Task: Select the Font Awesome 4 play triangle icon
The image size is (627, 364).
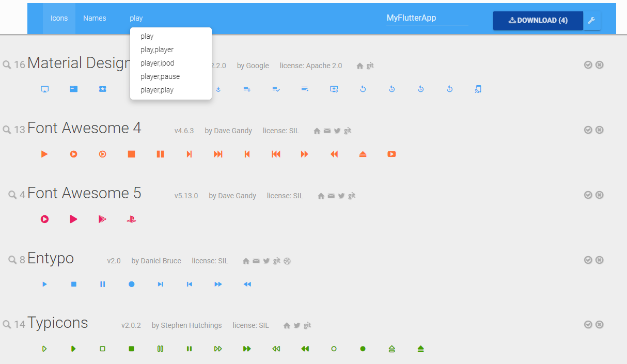Action: 45,154
